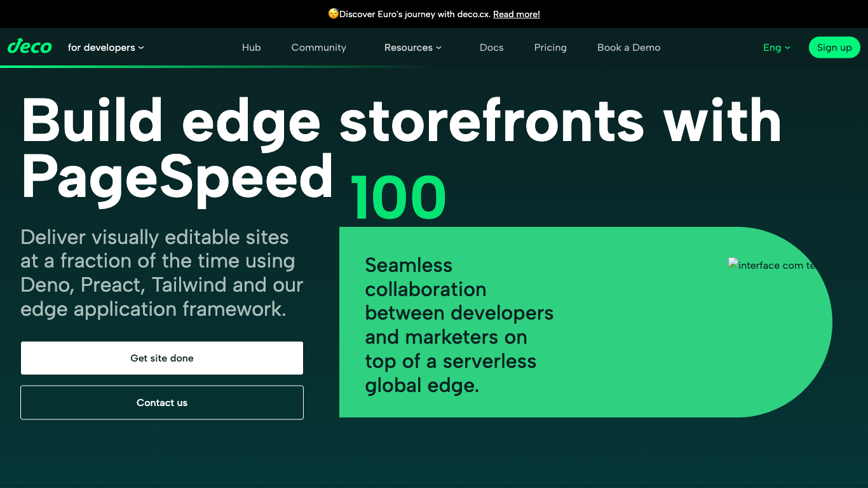Select Book a Demo
868x488 pixels.
629,48
